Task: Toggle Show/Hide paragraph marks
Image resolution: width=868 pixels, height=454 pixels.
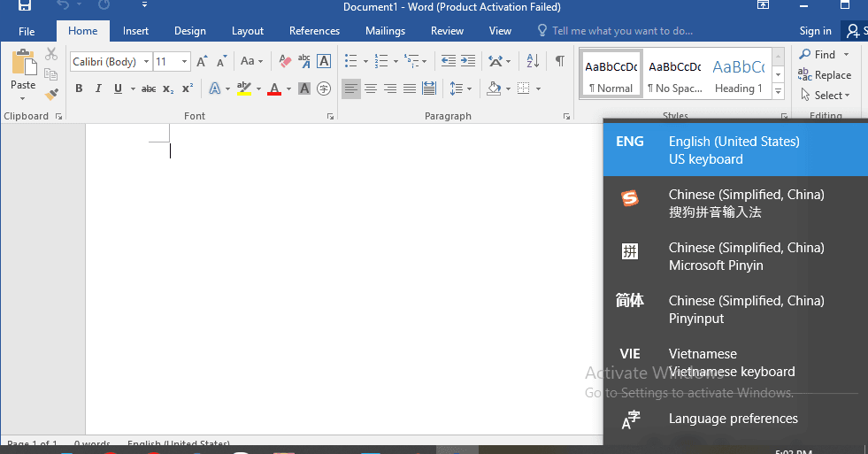Action: (560, 61)
